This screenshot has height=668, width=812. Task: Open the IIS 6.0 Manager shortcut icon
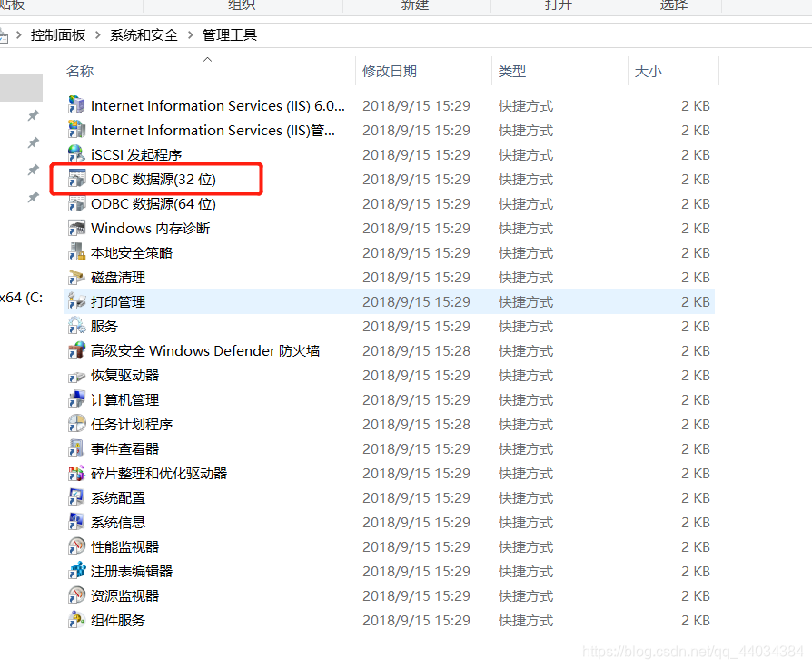tap(76, 105)
